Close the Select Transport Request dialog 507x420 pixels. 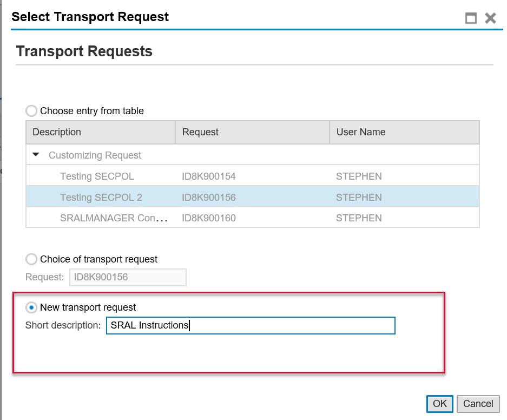tap(490, 18)
